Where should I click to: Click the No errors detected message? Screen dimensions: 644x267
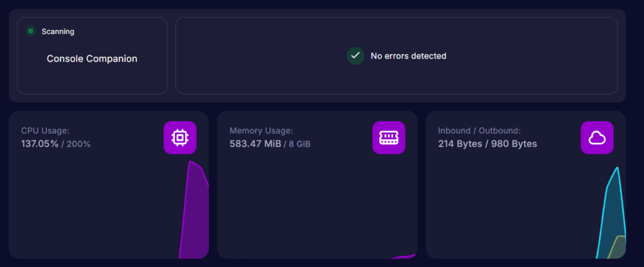tap(408, 56)
